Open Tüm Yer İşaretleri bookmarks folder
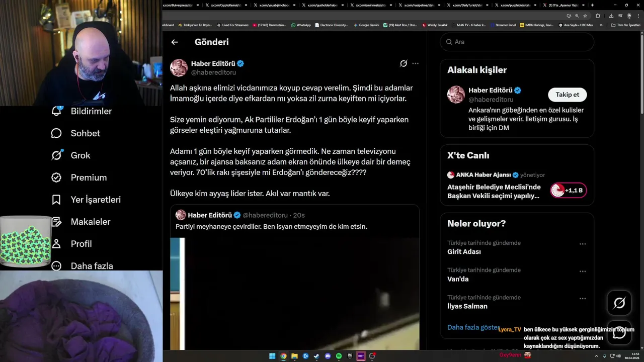This screenshot has height=362, width=644. [625, 25]
